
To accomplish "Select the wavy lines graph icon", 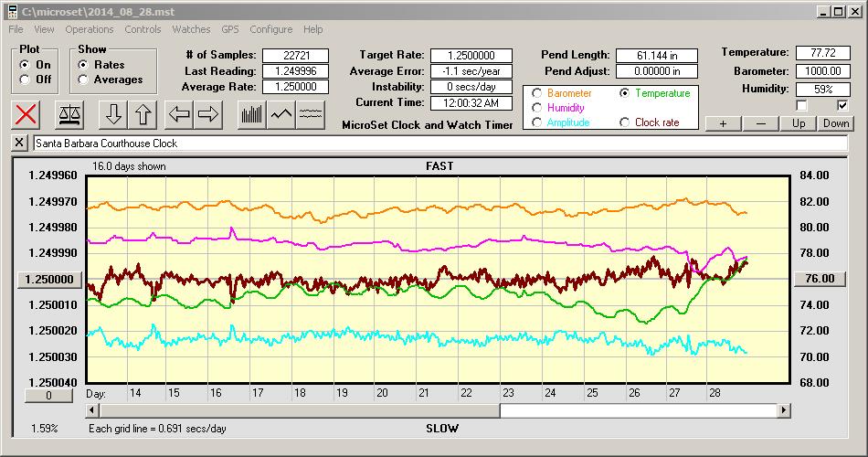I will [312, 114].
